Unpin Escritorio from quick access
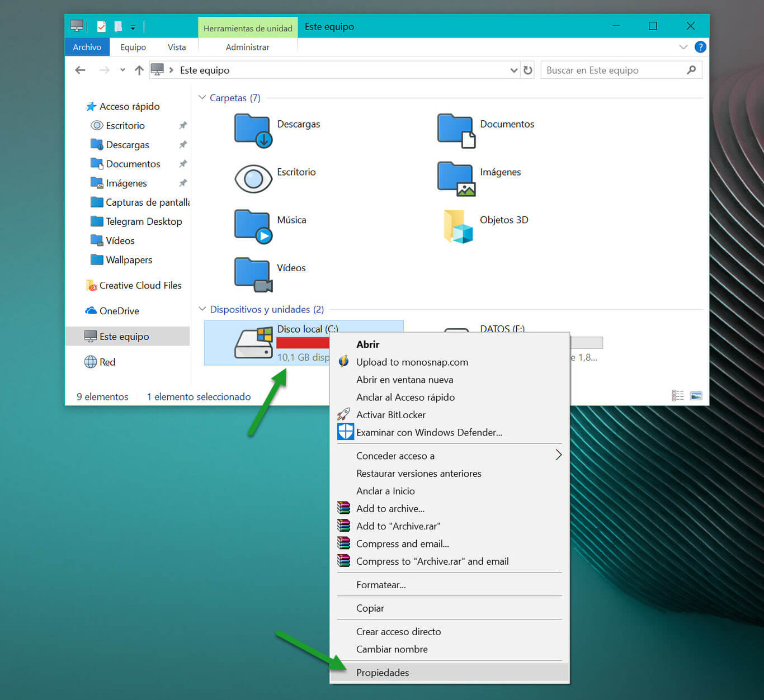764x700 pixels. coord(183,126)
